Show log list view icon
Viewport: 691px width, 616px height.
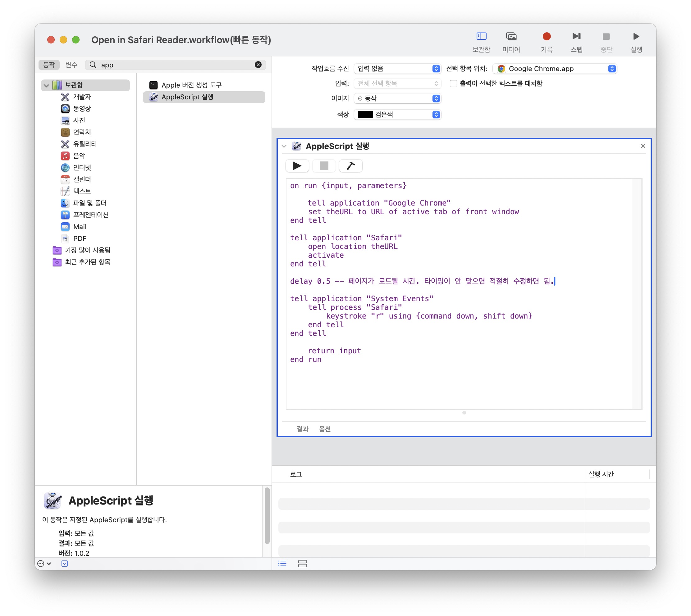282,563
